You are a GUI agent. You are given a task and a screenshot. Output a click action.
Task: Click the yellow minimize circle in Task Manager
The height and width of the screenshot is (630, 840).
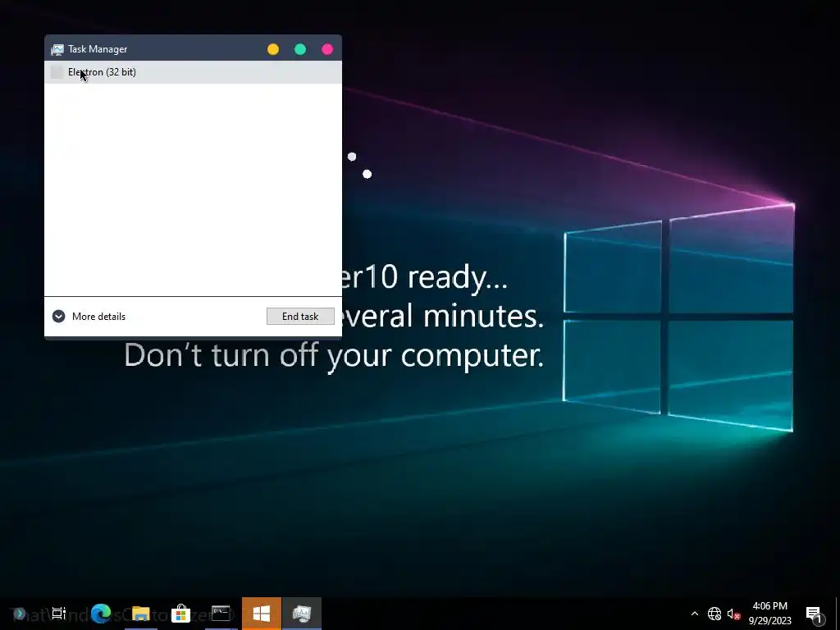point(273,49)
